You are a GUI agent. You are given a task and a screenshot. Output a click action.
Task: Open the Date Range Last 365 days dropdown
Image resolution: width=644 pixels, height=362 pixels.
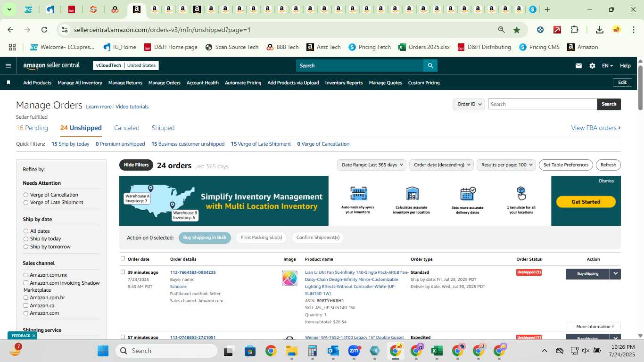(x=372, y=165)
